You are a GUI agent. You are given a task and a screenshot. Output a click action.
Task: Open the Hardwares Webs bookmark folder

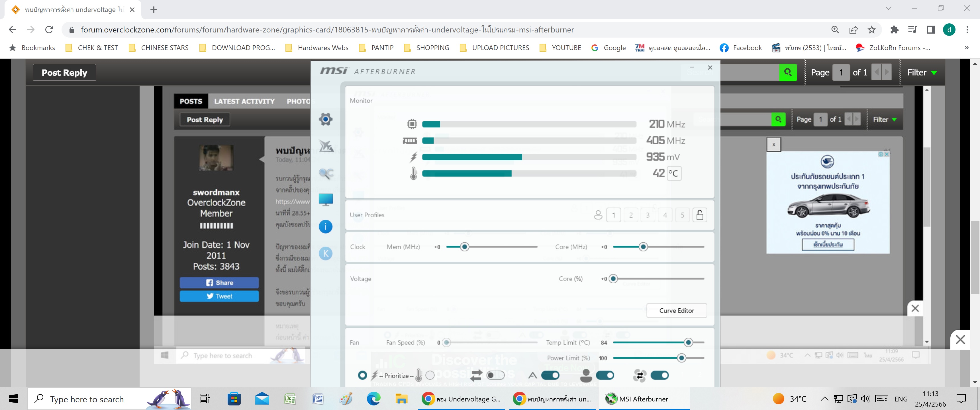[317, 48]
